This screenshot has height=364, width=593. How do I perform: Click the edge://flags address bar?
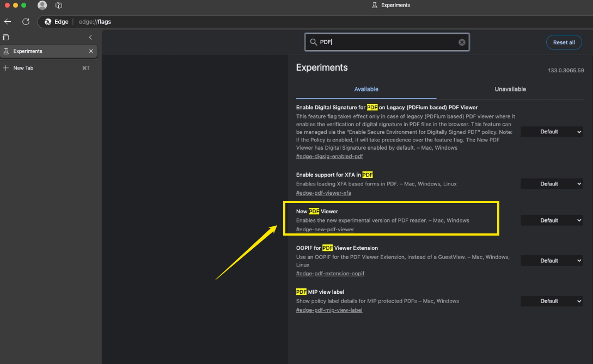point(315,22)
